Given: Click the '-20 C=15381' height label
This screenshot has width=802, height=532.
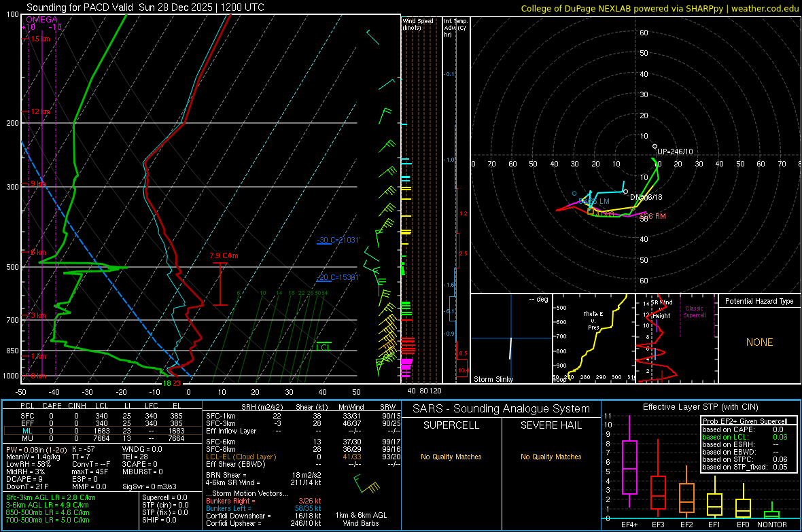Looking at the screenshot, I should tap(338, 277).
